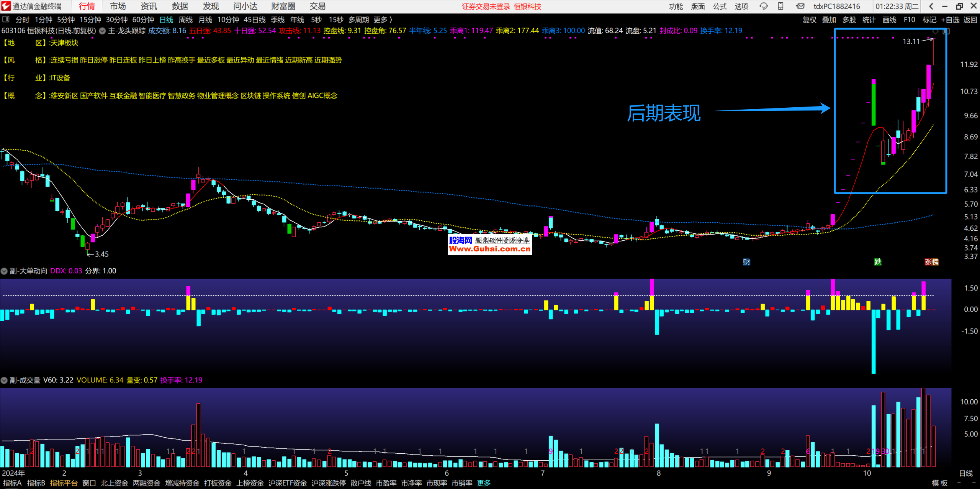Click the green 跌 marker icon

[x=877, y=262]
